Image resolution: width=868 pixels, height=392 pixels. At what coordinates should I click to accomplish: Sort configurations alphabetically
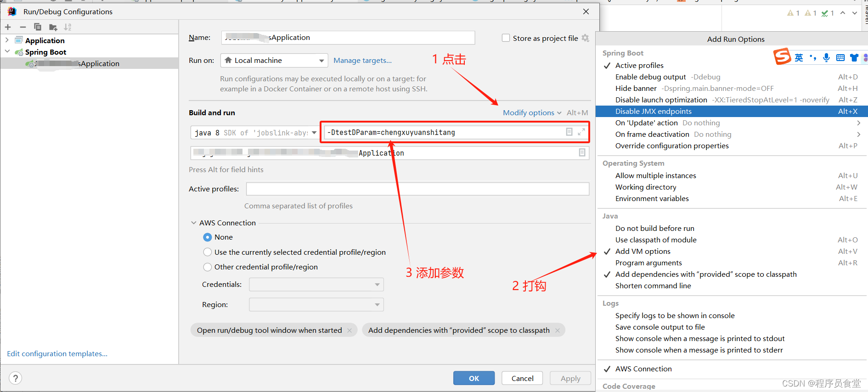pos(68,27)
